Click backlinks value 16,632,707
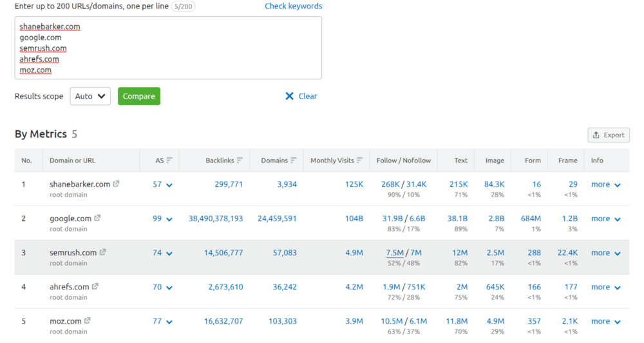 223,321
